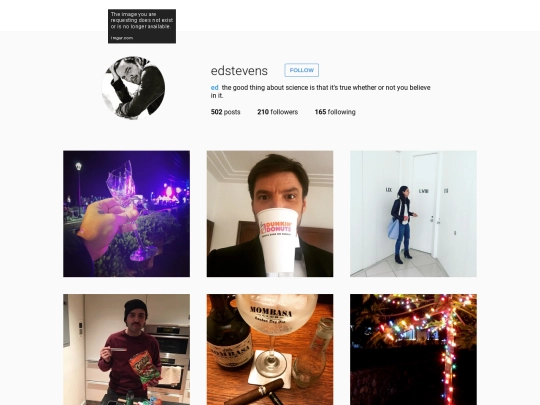Click the FOLLOW button
The image size is (540, 405).
pyautogui.click(x=301, y=70)
